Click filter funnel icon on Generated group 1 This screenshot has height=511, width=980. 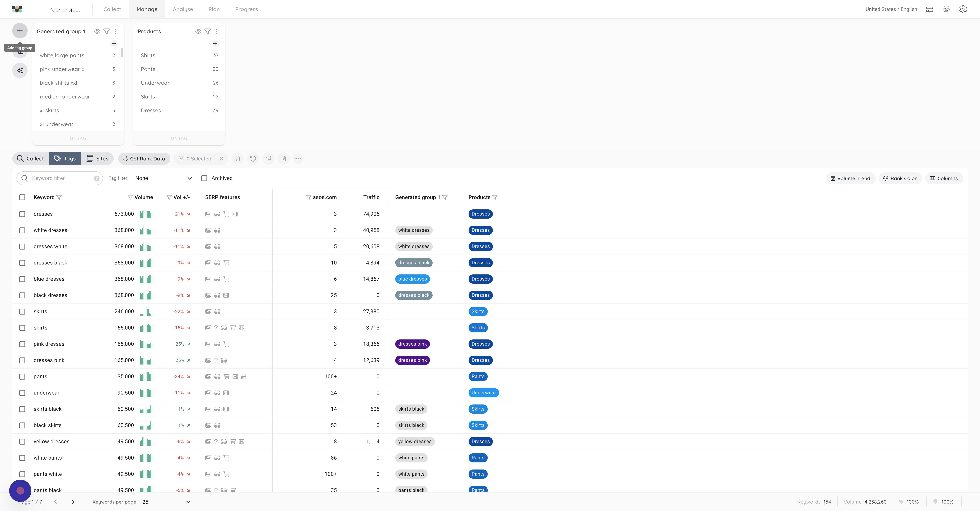(x=107, y=32)
